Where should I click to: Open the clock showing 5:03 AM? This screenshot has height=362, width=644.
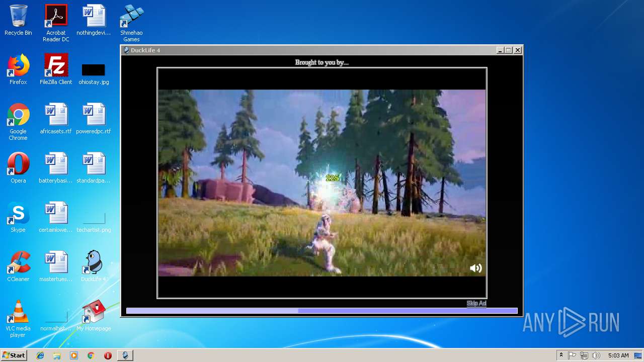coord(618,355)
